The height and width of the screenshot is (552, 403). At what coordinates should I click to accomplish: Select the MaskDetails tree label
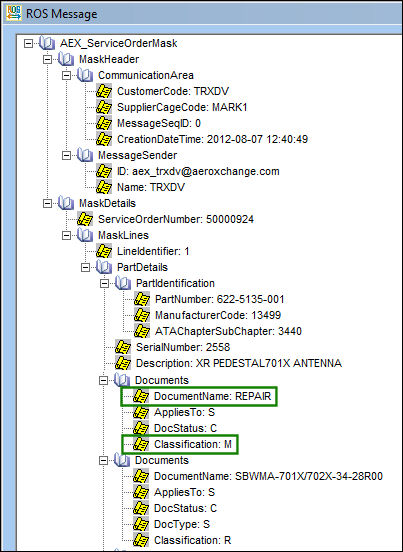coord(107,204)
